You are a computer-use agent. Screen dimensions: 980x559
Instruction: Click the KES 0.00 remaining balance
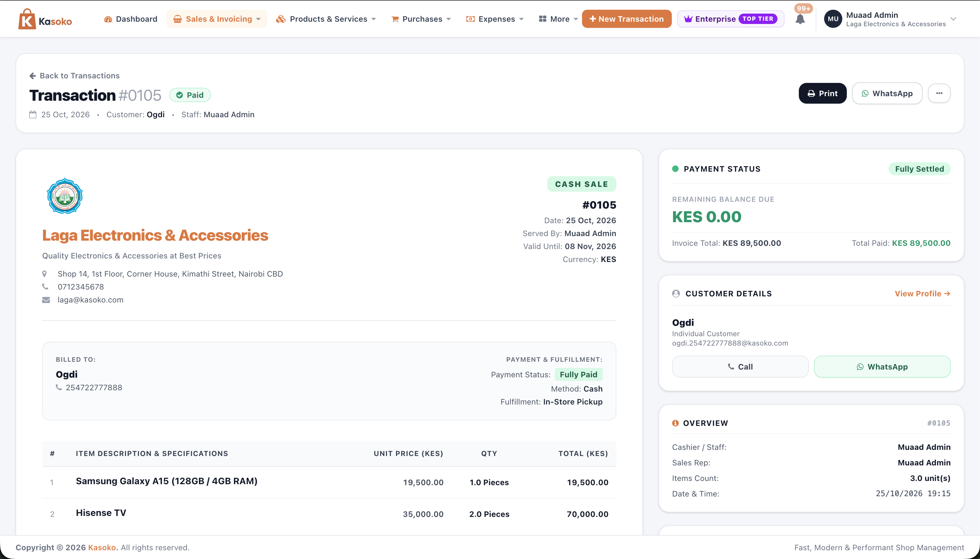click(707, 217)
